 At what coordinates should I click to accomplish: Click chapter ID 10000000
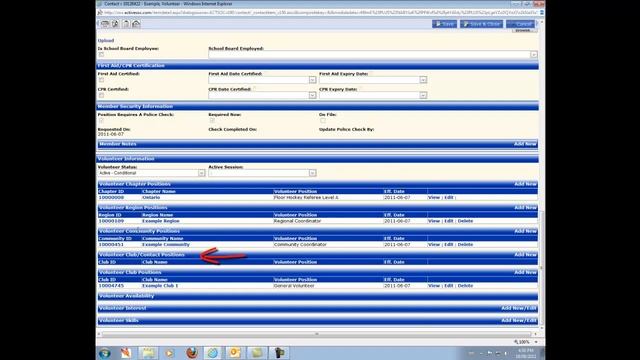click(111, 198)
